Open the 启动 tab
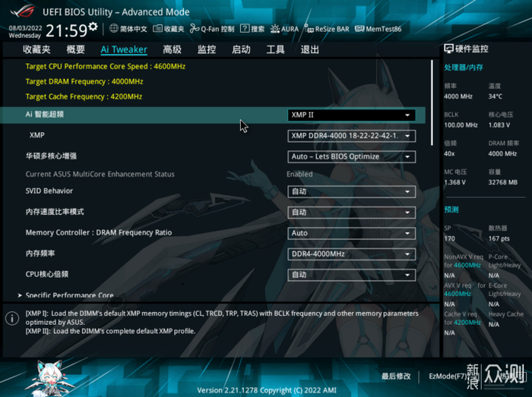 (x=241, y=49)
